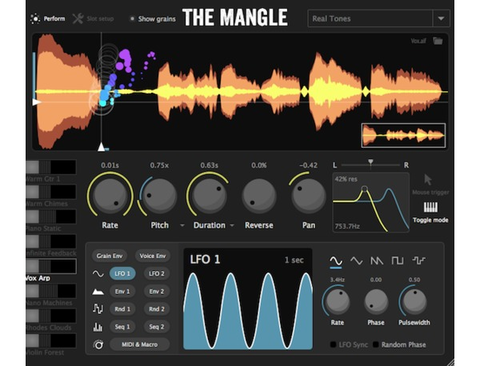Pick the sawtooth LFO waveform shape
The height and width of the screenshot is (366, 480).
[x=377, y=261]
